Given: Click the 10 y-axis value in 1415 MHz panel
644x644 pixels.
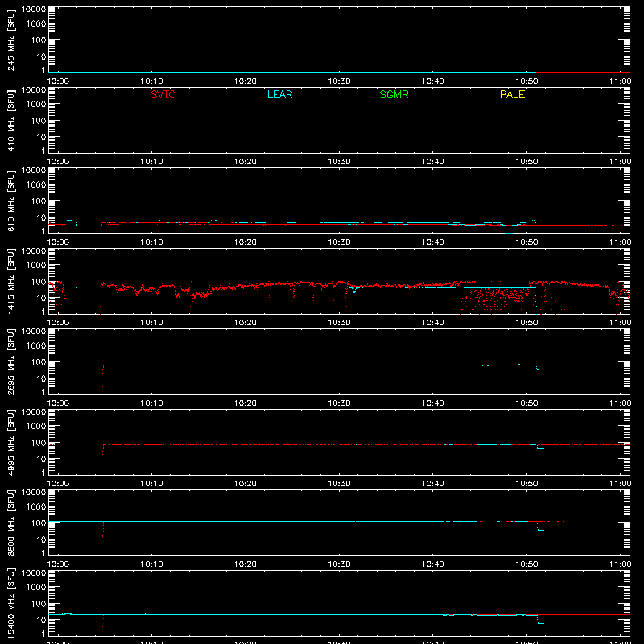Looking at the screenshot, I should click(41, 298).
